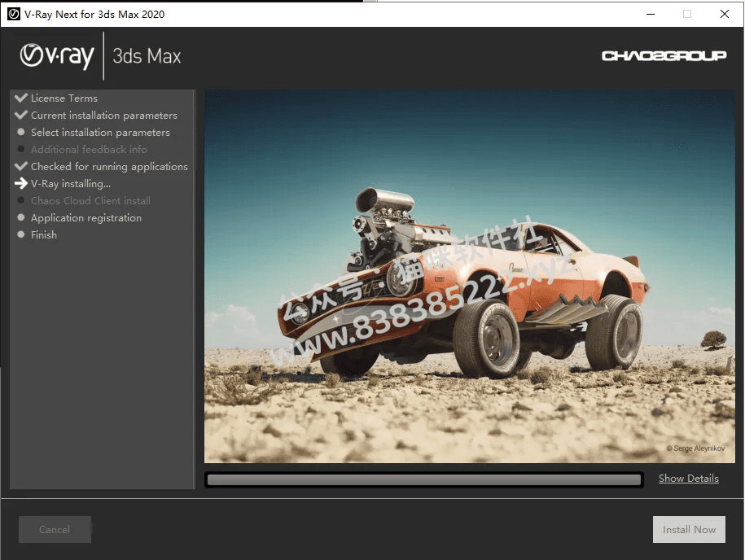Click the installation progress bar
Image resolution: width=745 pixels, height=560 pixels.
point(424,479)
